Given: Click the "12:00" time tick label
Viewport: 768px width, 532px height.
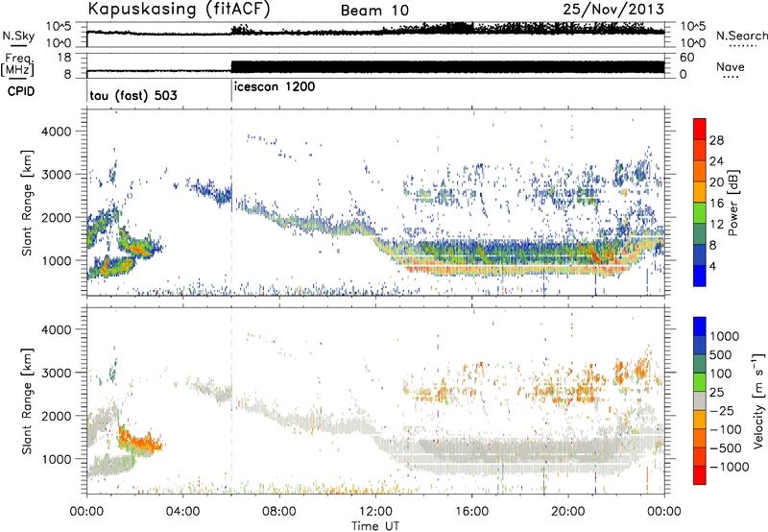Looking at the screenshot, I should pos(375,512).
